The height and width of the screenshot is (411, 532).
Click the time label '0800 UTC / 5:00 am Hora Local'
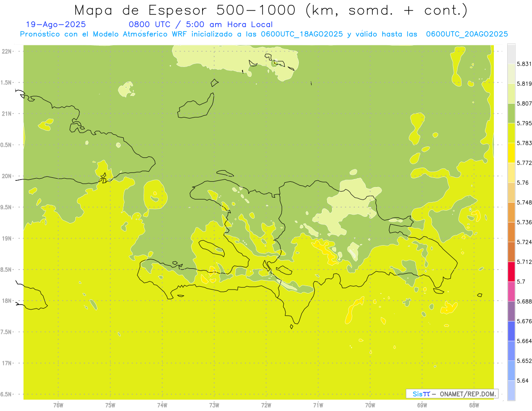(201, 25)
